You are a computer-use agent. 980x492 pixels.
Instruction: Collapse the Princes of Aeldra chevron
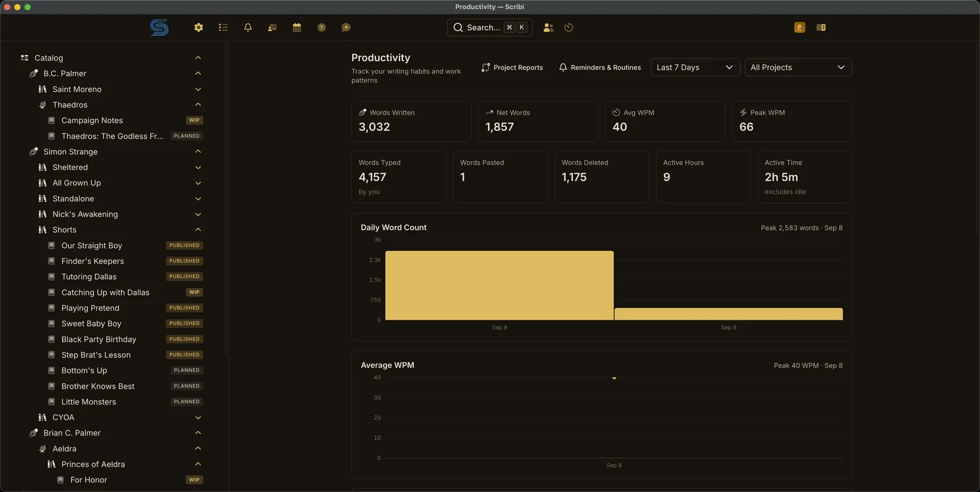click(x=198, y=464)
